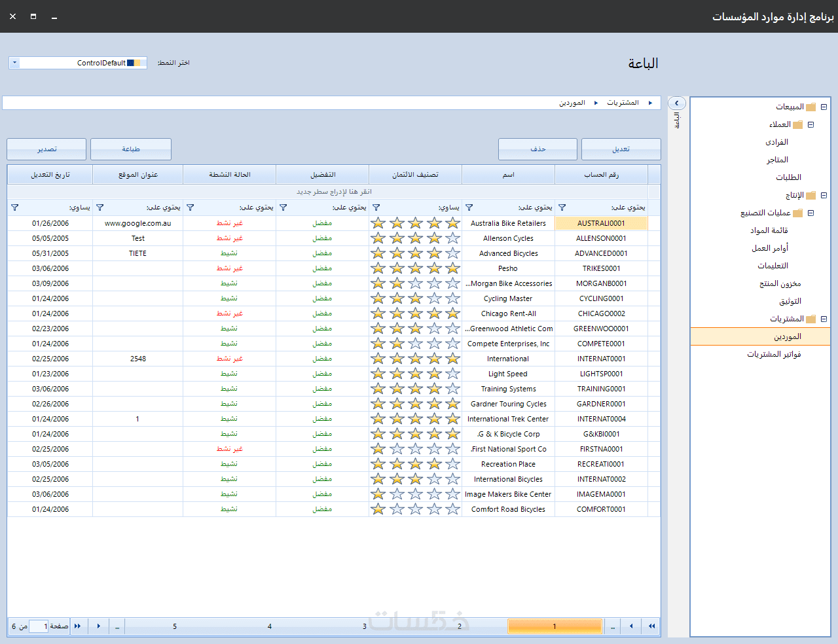Collapse the navigation panel with the chevron button
Screen dimensions: 838x644
point(677,103)
